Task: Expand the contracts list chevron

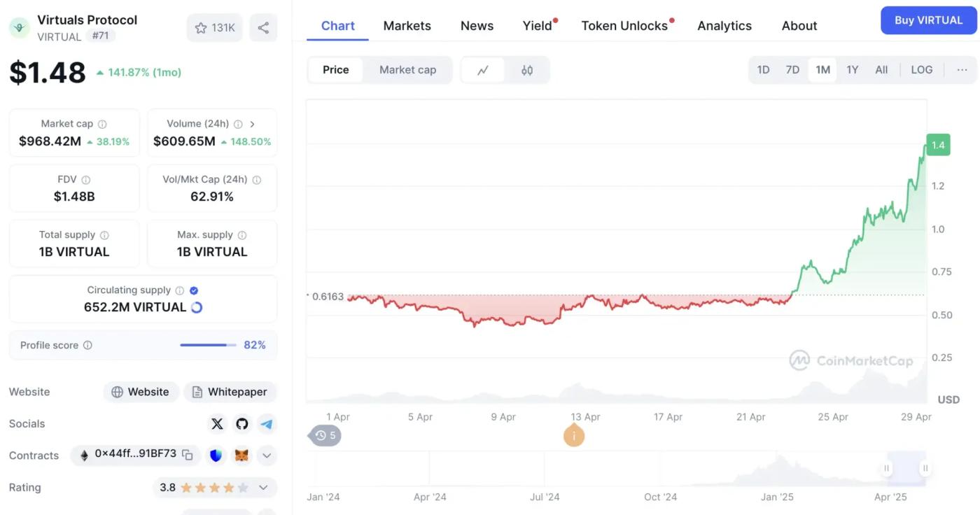Action: [266, 456]
